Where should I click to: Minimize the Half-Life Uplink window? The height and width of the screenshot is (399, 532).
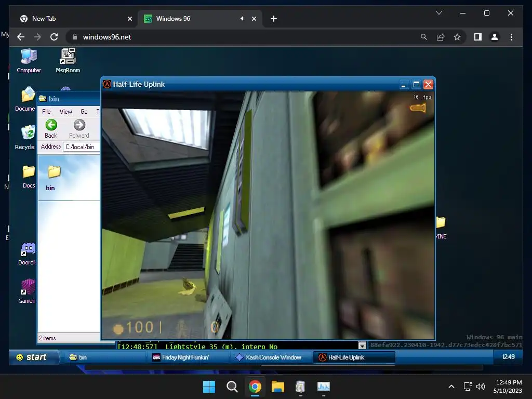pos(403,85)
